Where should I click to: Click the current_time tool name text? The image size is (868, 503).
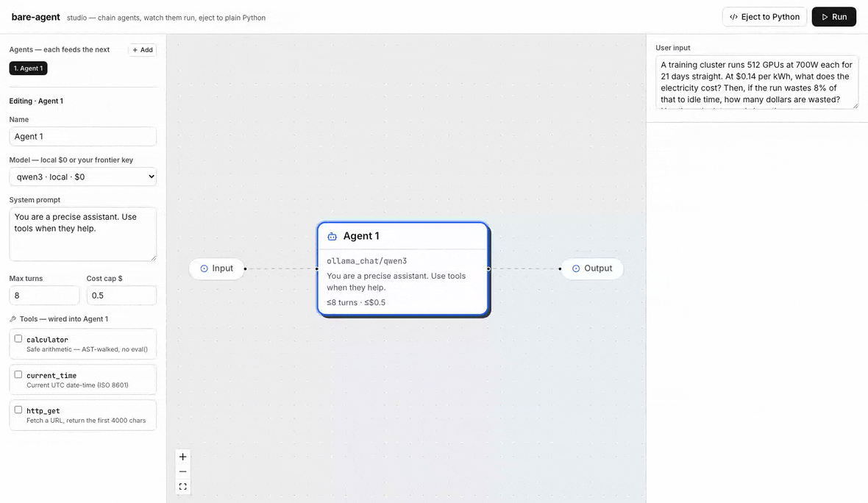51,376
